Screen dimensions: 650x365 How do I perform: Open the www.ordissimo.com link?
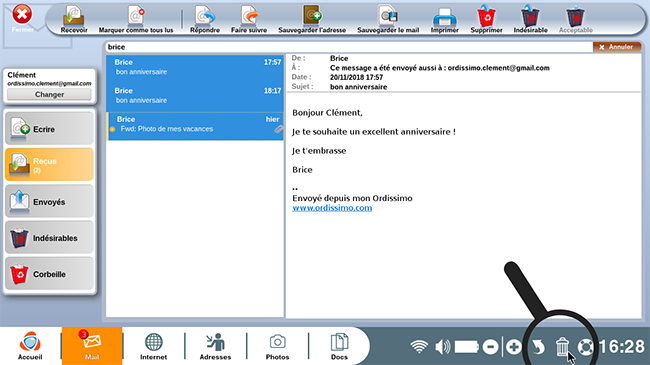click(x=332, y=208)
